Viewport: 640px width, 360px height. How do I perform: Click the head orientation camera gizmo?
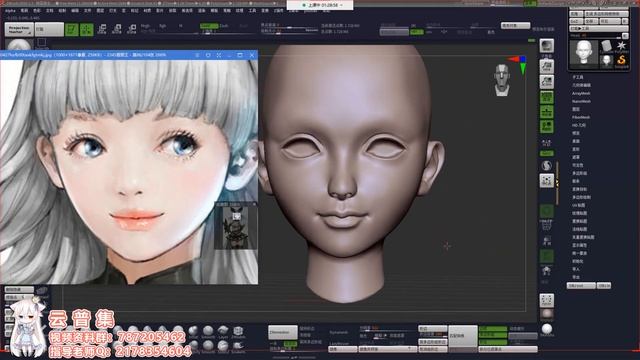point(502,80)
